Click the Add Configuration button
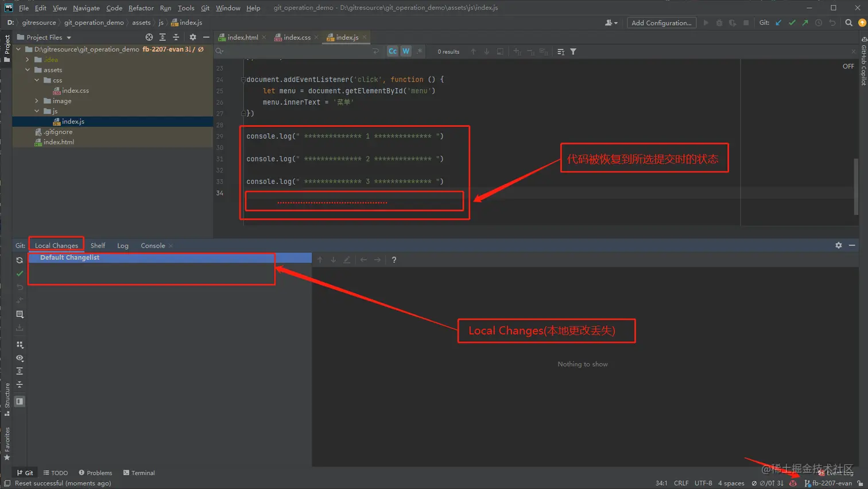Screen dimensions: 868x489 pyautogui.click(x=661, y=23)
